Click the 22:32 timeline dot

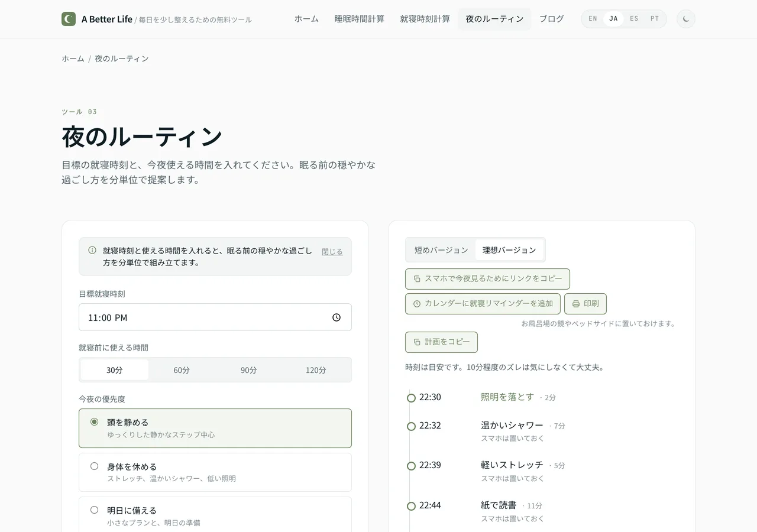pos(411,426)
